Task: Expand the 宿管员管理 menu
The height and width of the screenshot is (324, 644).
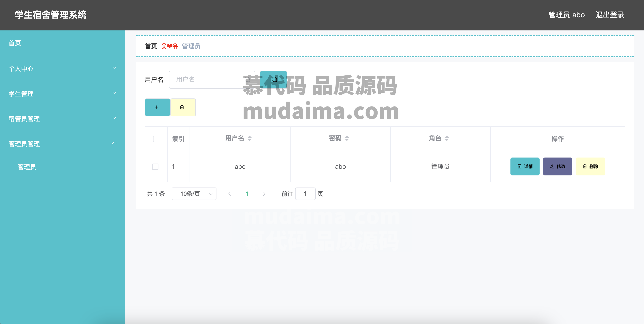Action: (x=63, y=119)
